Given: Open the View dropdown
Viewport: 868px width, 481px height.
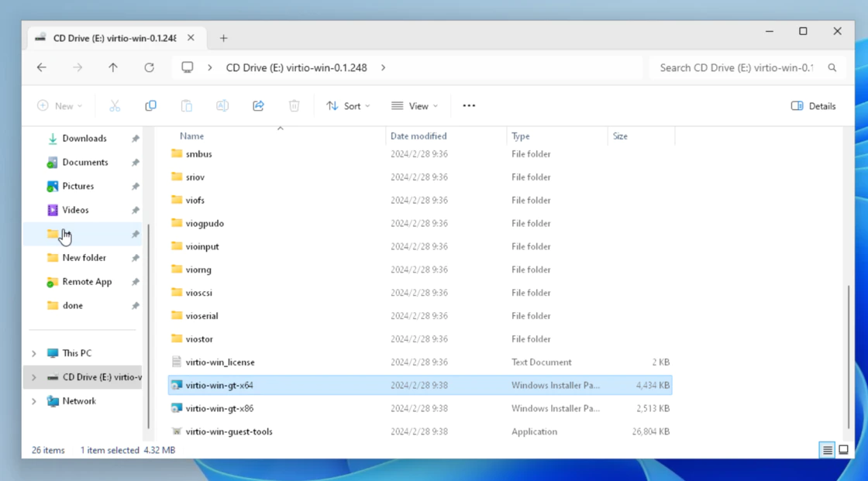Looking at the screenshot, I should pos(415,105).
